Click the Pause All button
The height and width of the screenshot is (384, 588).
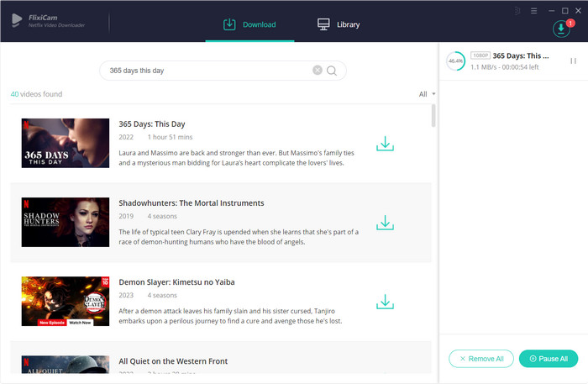549,359
